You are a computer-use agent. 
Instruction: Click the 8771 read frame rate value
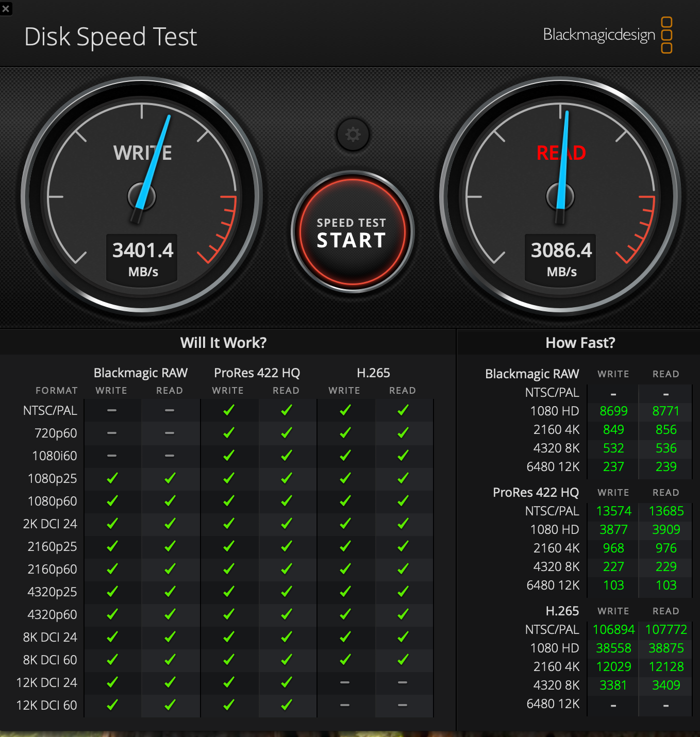666,411
